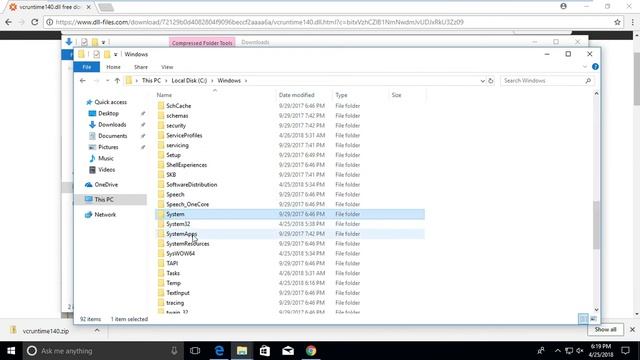Expand the address bar history dropdown
The width and height of the screenshot is (640, 360).
click(x=482, y=81)
